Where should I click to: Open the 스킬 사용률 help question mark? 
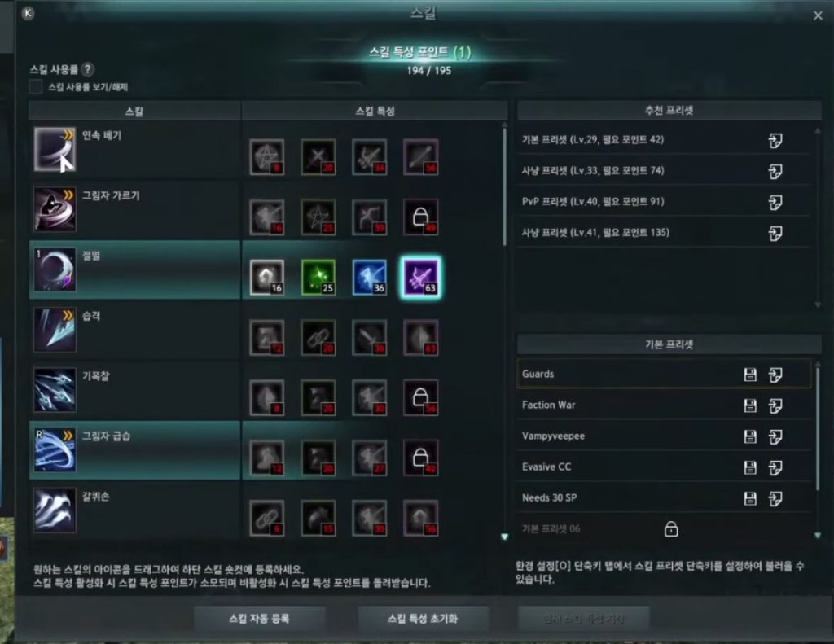pos(88,69)
